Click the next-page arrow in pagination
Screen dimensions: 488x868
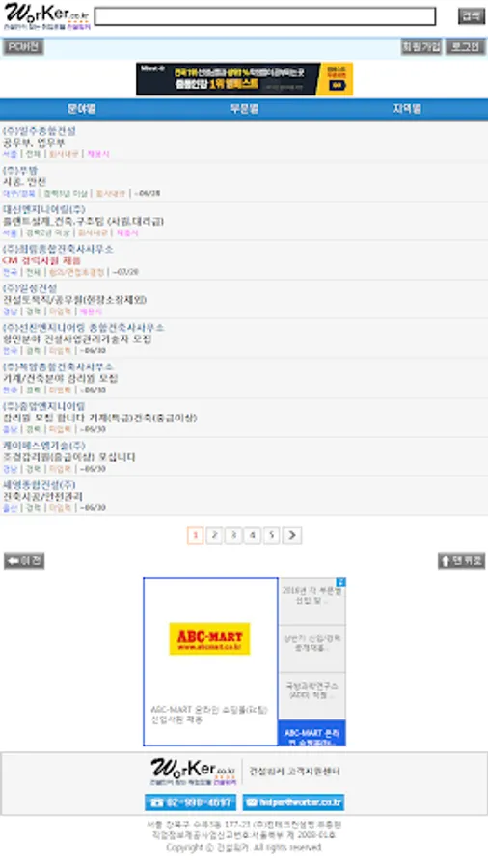[x=292, y=535]
